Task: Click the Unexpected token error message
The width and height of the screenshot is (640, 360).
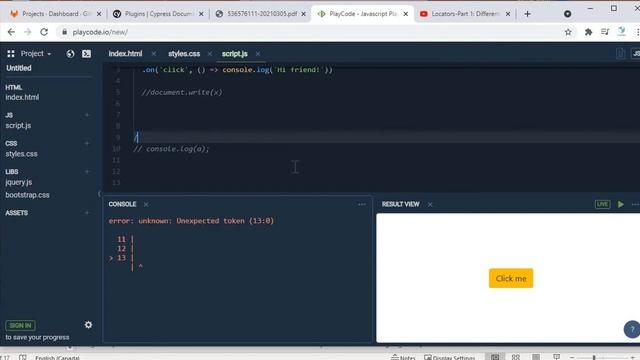Action: coord(191,221)
